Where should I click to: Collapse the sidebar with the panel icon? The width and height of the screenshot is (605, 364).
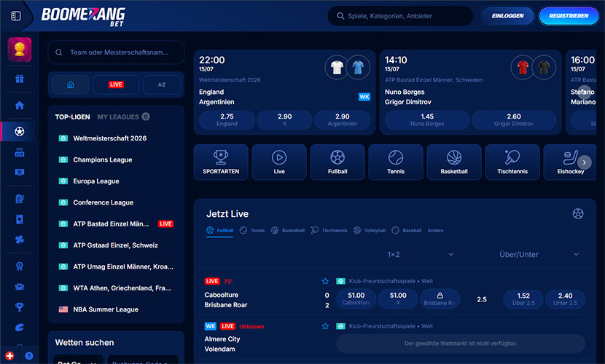(x=16, y=16)
